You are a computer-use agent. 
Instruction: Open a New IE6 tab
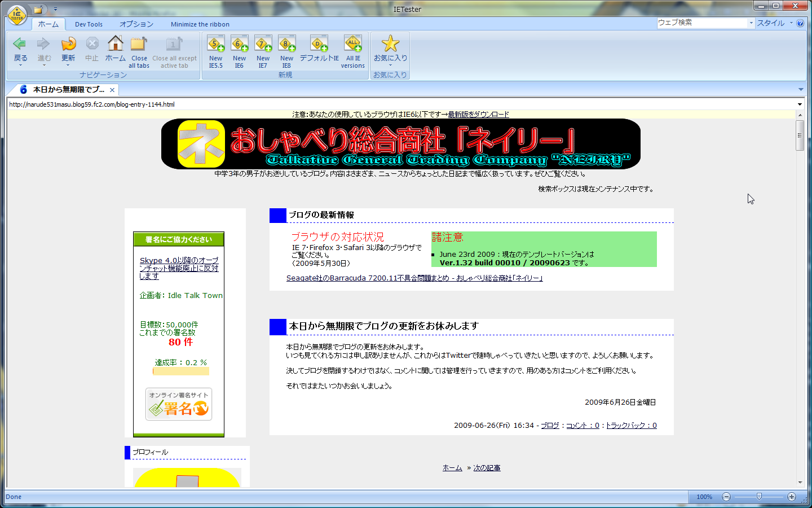(240, 43)
